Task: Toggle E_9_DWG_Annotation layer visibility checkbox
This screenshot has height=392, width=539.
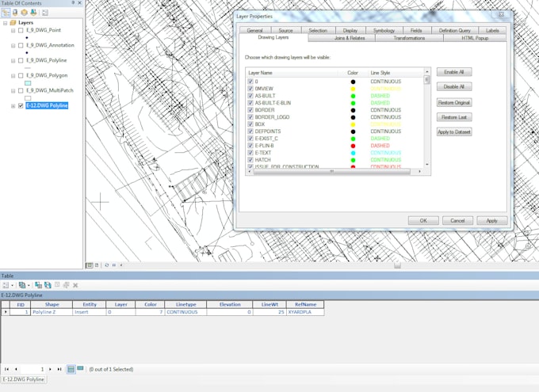Action: pyautogui.click(x=21, y=45)
